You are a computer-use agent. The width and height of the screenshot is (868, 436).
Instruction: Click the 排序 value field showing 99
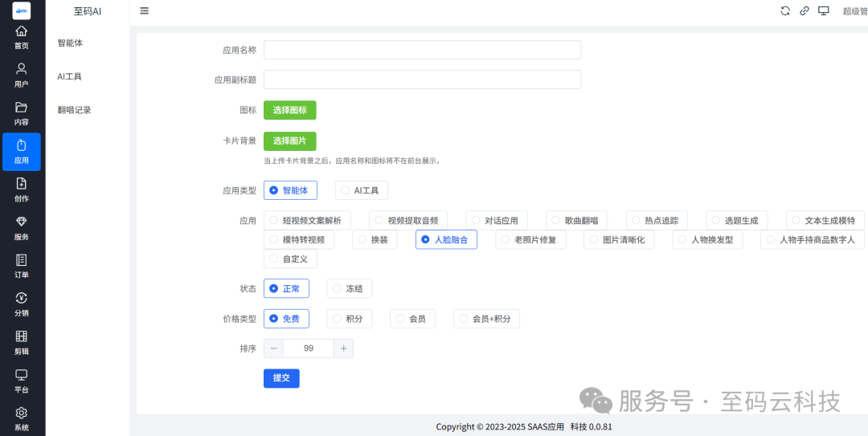tap(309, 348)
